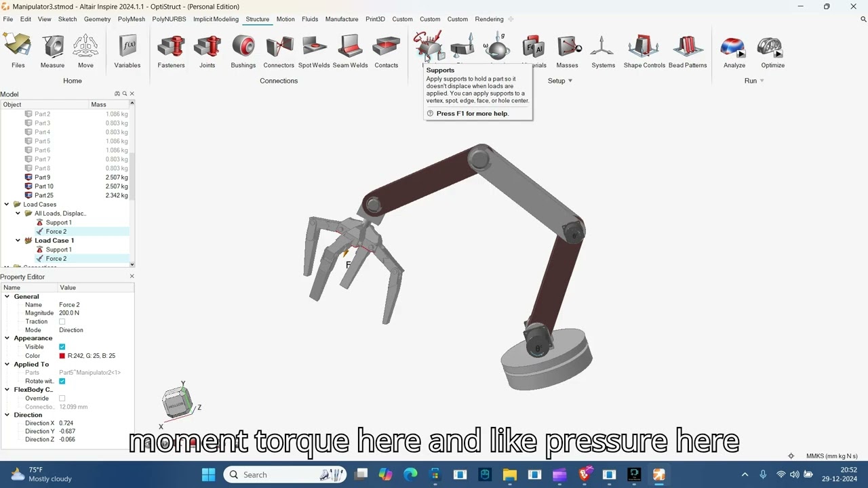
Task: Run the Analyze tool
Action: pyautogui.click(x=734, y=51)
